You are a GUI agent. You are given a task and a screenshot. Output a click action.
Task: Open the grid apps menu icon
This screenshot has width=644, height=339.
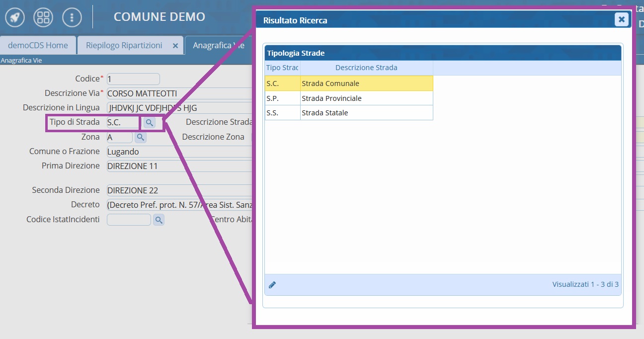pyautogui.click(x=43, y=18)
